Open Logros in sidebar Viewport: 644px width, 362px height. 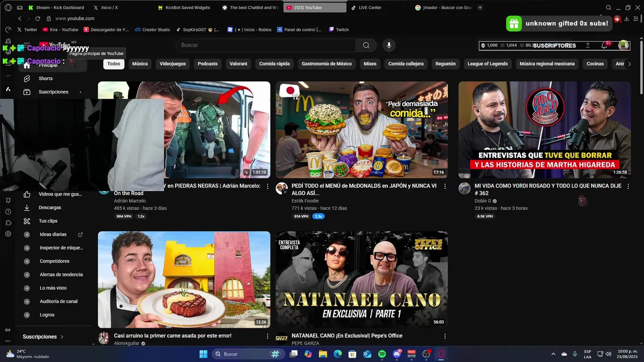47,315
